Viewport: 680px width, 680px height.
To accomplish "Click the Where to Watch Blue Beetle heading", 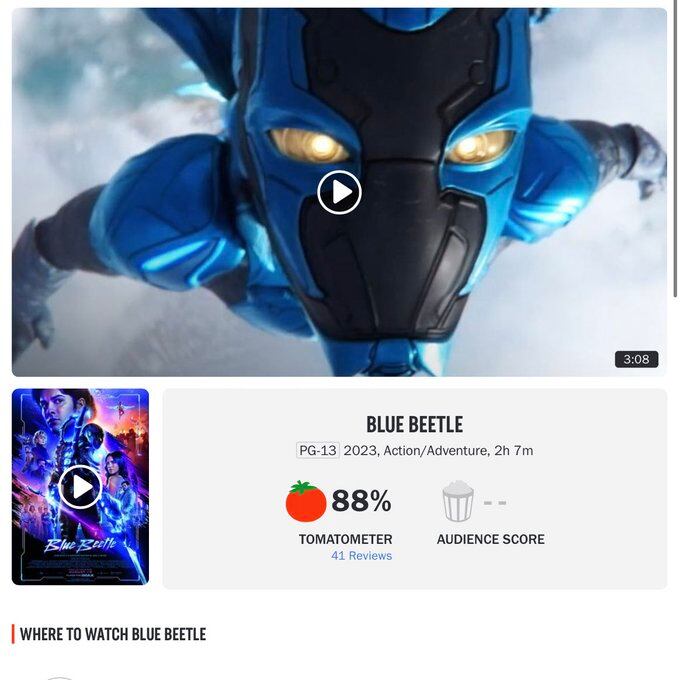I will [x=113, y=634].
